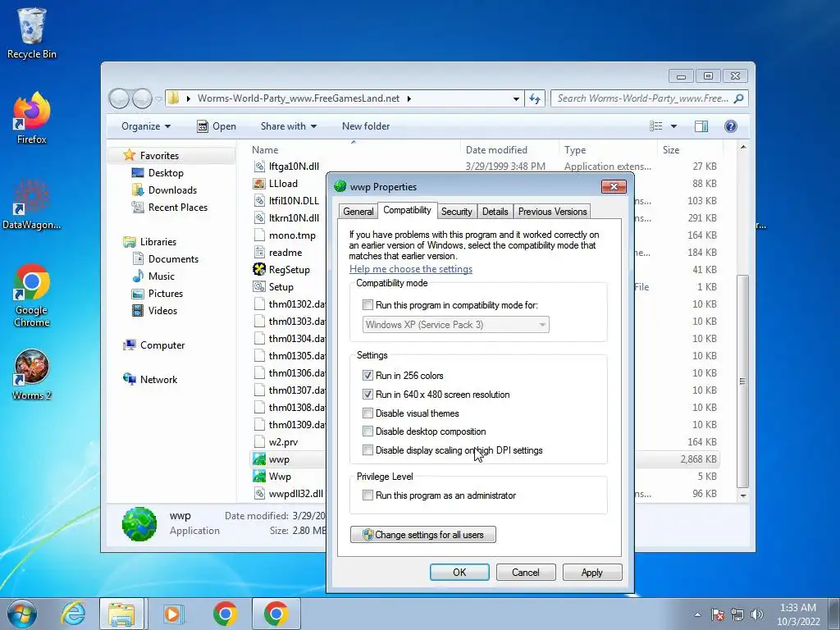Open Recent Places in Favorites
Image resolution: width=840 pixels, height=630 pixels.
pos(177,208)
